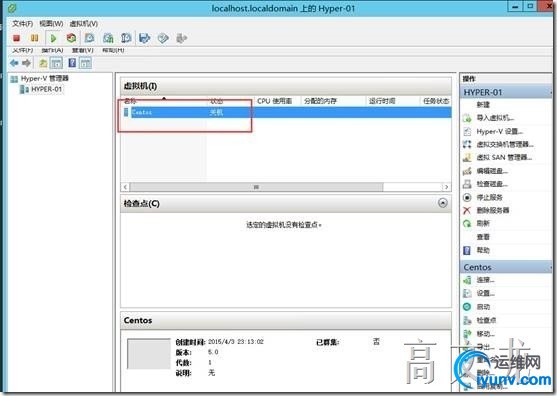557x396 pixels.
Task: Open the 虚拟机(V) menu
Action: pyautogui.click(x=83, y=24)
